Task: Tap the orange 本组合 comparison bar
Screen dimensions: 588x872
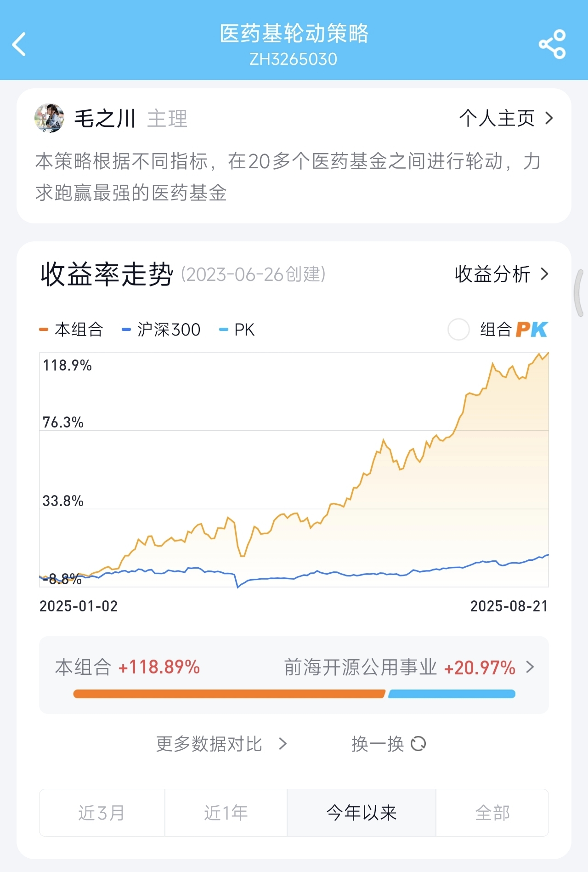Action: click(x=229, y=694)
